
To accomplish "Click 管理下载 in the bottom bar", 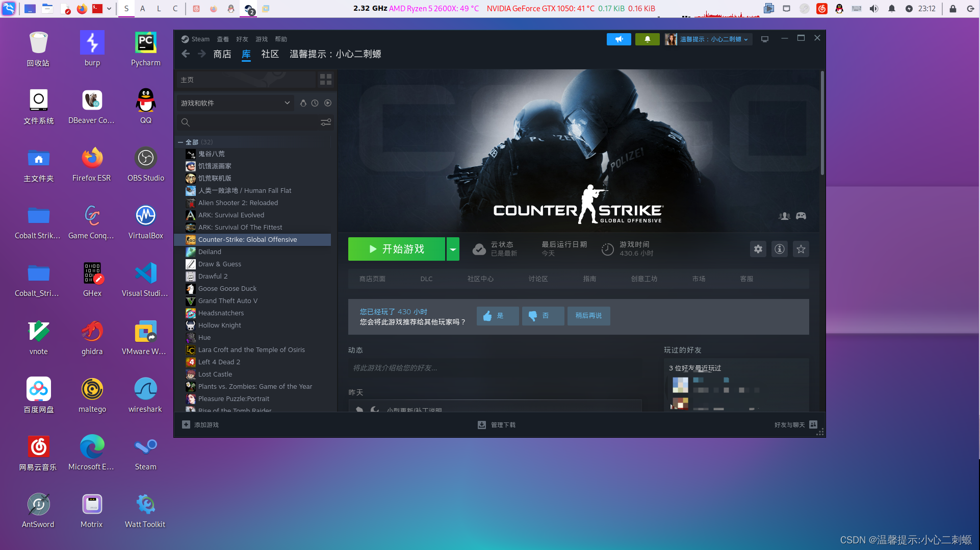I will coord(497,424).
